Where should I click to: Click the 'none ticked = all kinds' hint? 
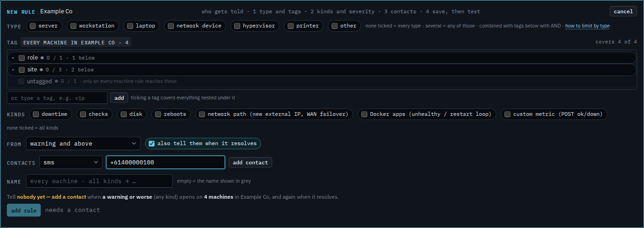point(32,128)
